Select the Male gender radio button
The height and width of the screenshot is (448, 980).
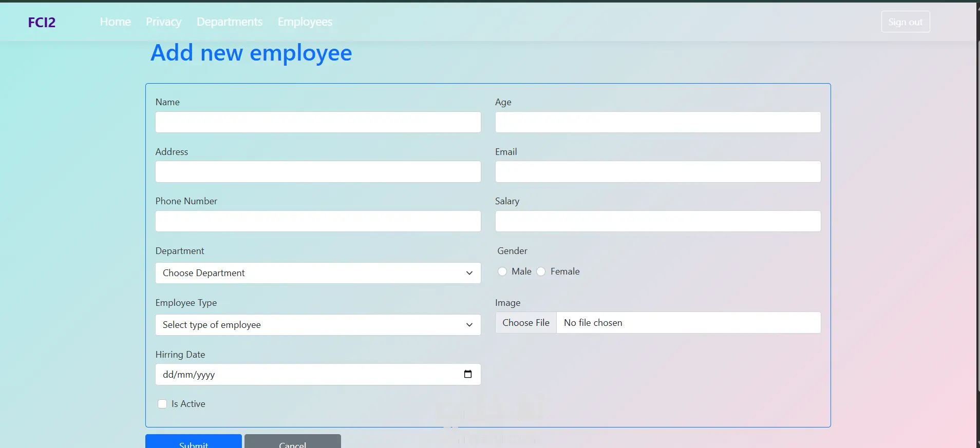(x=502, y=271)
